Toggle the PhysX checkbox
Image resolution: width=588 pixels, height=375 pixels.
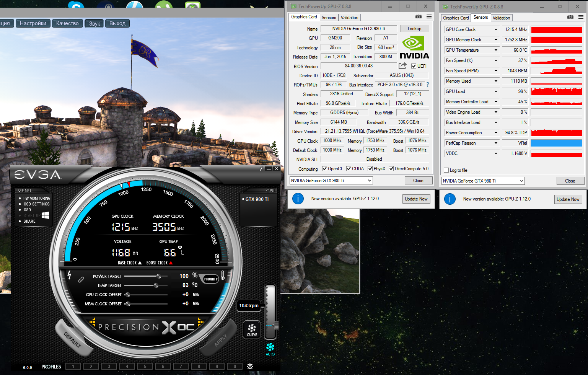[370, 169]
